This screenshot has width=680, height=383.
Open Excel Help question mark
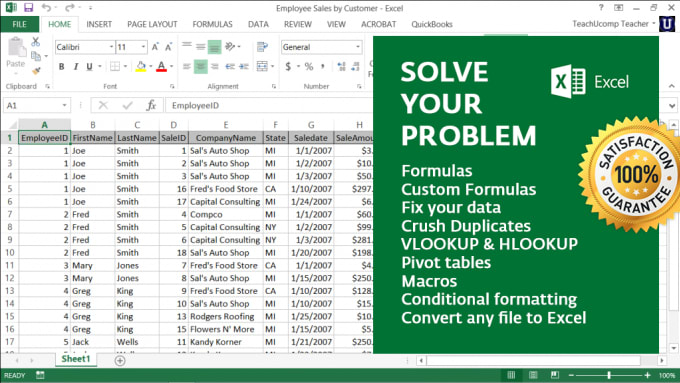[601, 7]
